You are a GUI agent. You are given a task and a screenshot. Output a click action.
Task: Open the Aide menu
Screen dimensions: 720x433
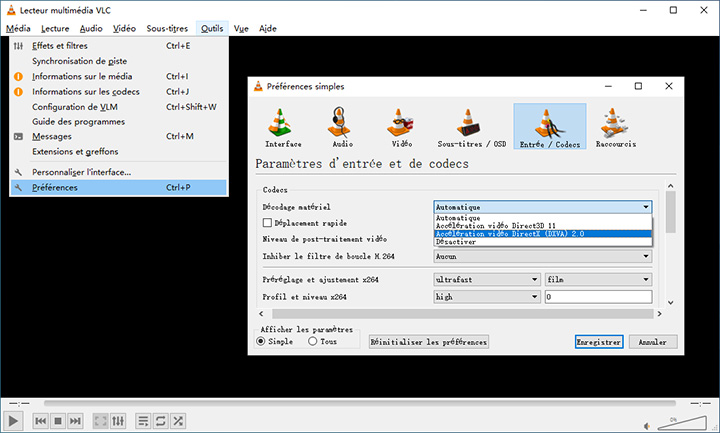(x=268, y=28)
